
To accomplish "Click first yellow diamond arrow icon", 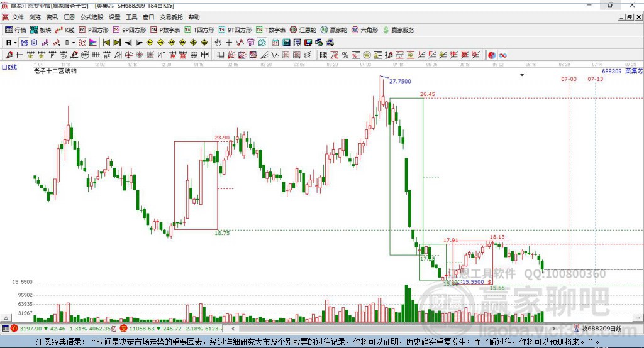I will pos(150,42).
